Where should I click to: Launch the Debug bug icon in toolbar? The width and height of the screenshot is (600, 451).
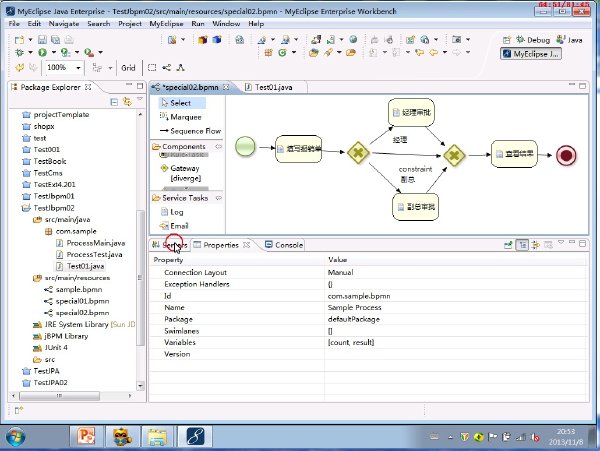coord(19,52)
